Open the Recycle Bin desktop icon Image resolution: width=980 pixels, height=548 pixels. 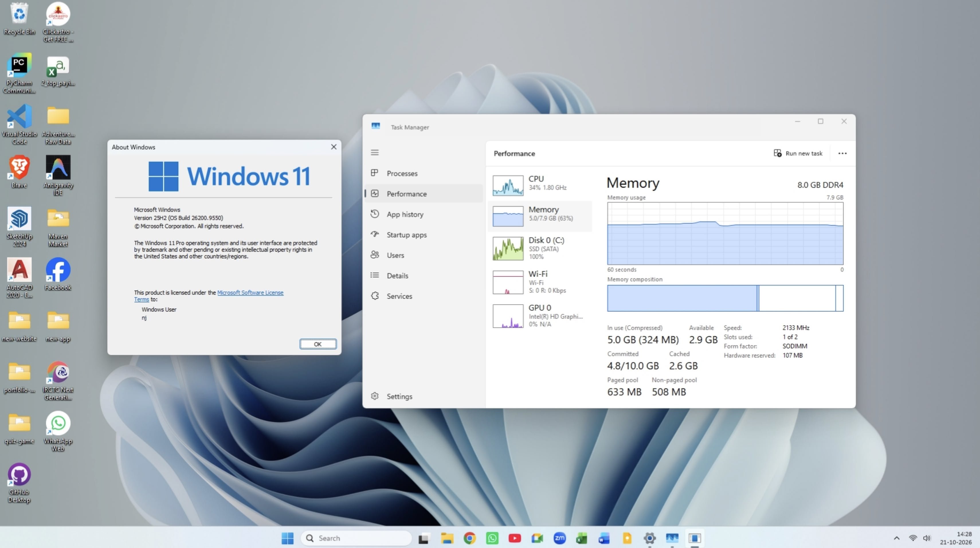pos(19,19)
